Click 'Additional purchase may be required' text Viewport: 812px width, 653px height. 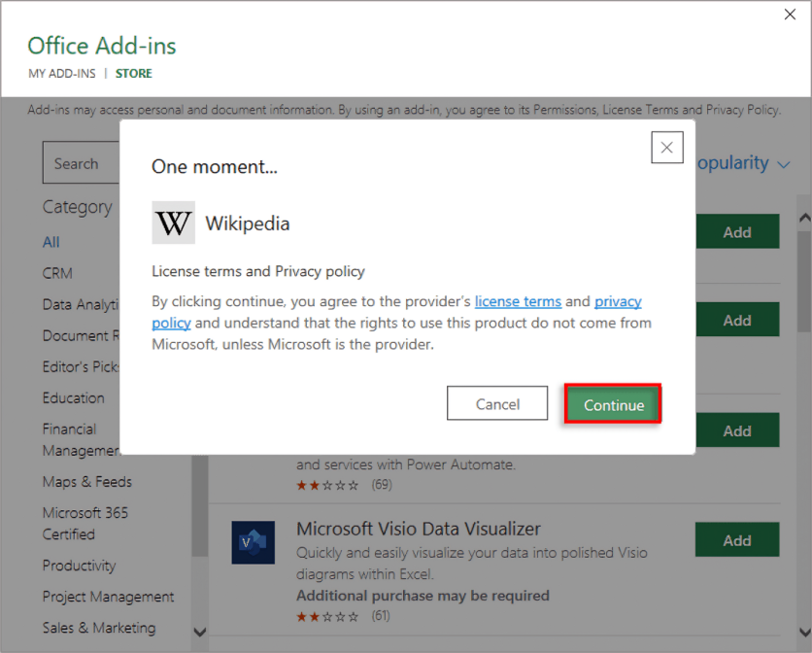coord(423,596)
